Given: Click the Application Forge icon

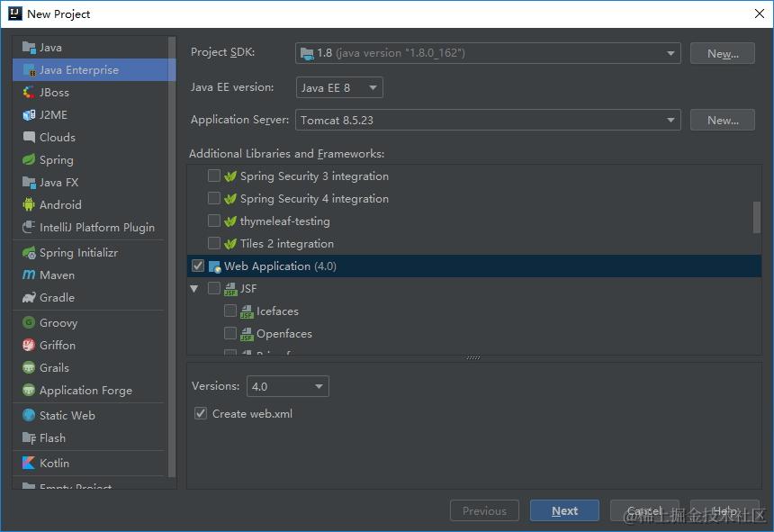Looking at the screenshot, I should tap(29, 391).
